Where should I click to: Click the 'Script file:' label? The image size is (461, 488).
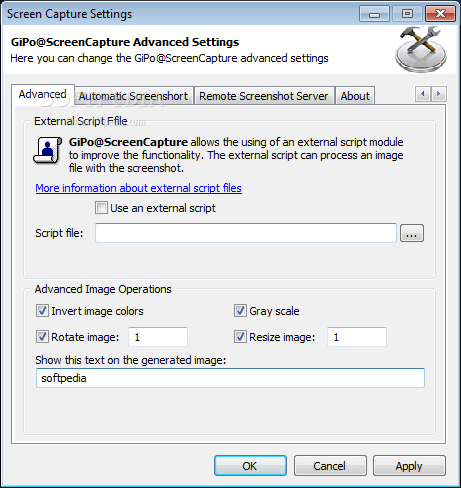click(59, 233)
